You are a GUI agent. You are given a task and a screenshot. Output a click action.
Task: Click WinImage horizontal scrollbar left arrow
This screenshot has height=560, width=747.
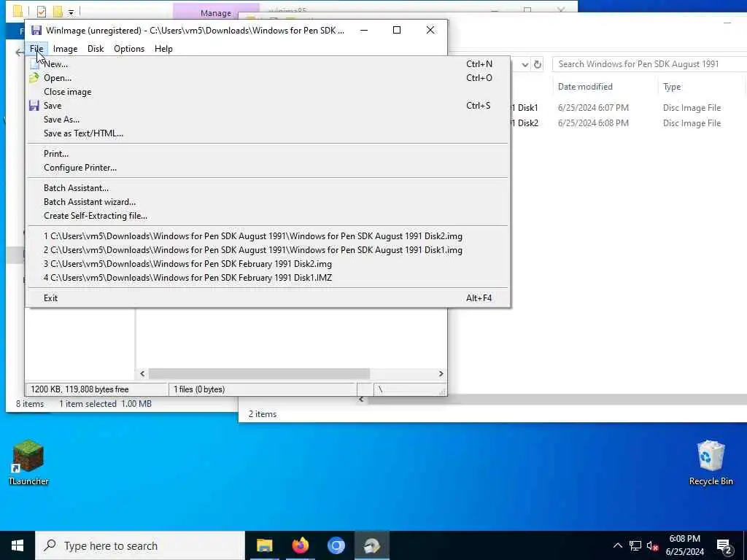pos(142,374)
